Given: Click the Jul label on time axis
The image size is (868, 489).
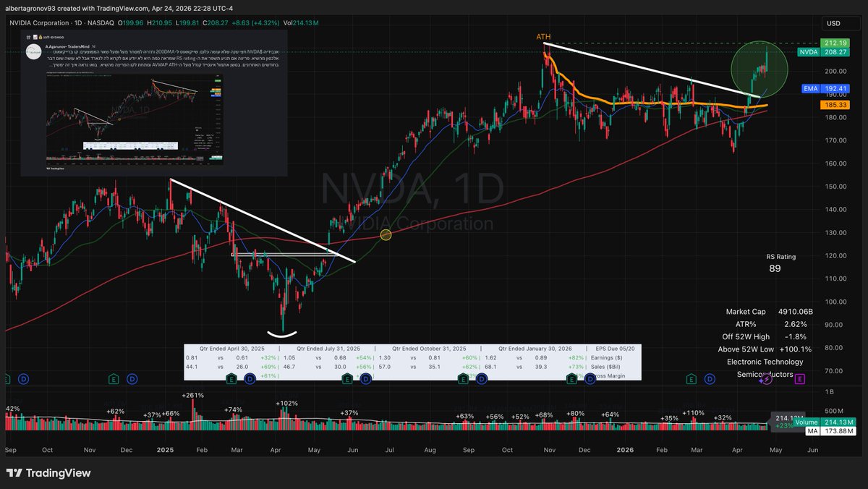Looking at the screenshot, I should click(x=391, y=448).
